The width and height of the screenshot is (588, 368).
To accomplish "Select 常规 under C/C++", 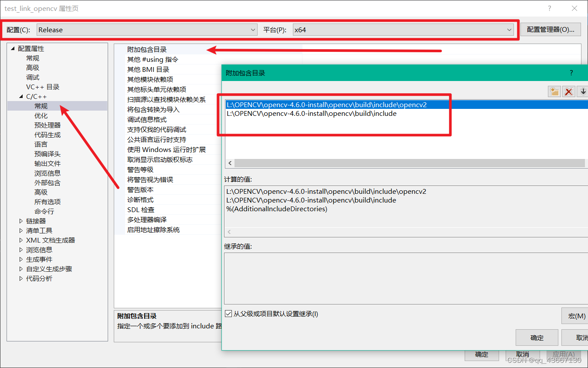I will 41,106.
